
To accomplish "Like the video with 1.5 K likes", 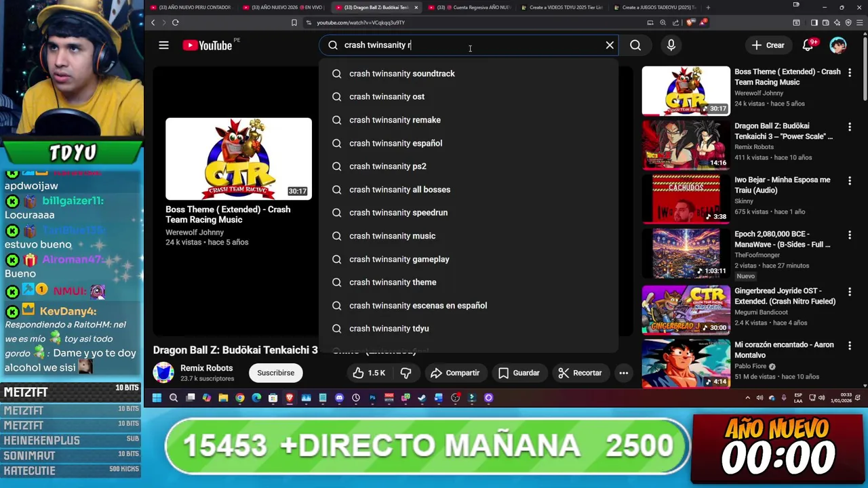I will point(369,373).
